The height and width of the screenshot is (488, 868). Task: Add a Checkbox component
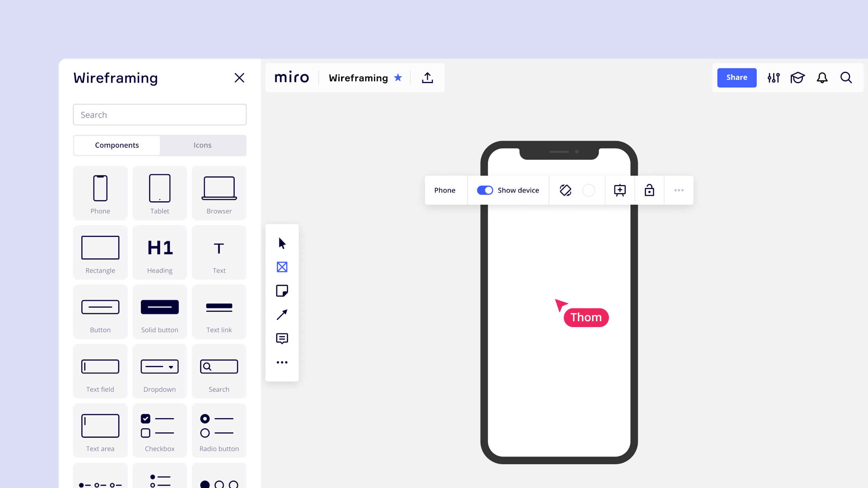160,430
